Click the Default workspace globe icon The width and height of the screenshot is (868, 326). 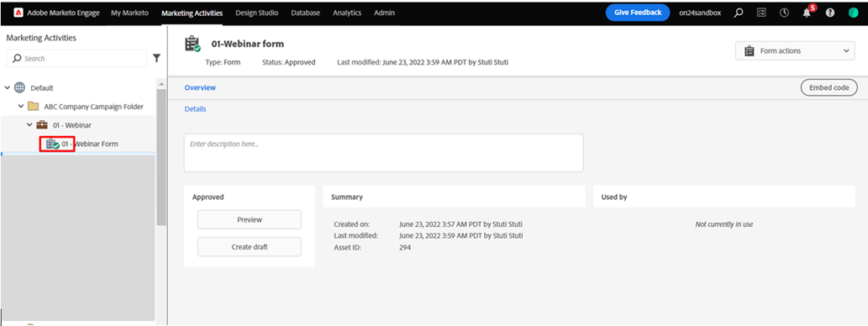coord(20,87)
